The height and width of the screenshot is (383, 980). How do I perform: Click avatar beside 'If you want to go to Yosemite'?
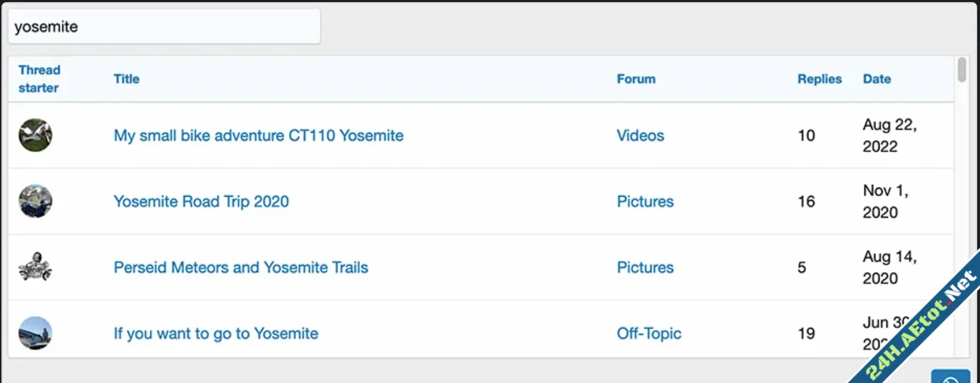[36, 333]
